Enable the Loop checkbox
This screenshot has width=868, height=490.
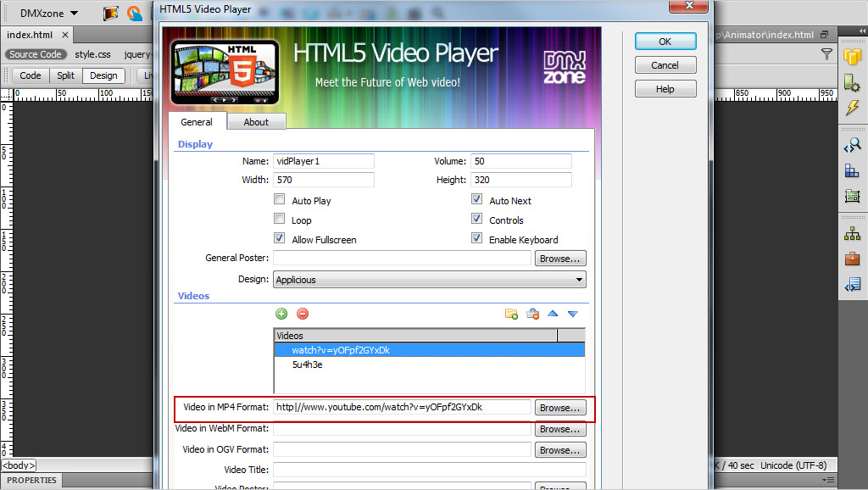click(x=280, y=219)
